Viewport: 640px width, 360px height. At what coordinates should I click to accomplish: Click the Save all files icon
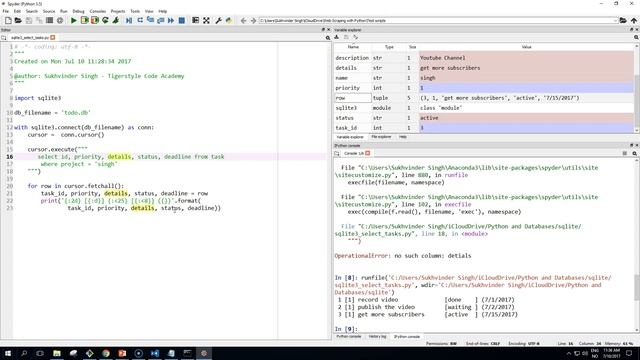[39, 20]
